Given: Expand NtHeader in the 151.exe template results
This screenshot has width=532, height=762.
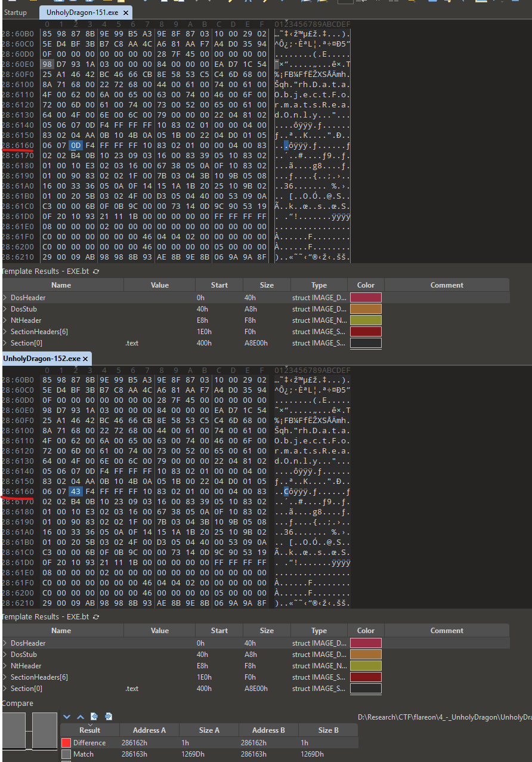Looking at the screenshot, I should [x=5, y=320].
